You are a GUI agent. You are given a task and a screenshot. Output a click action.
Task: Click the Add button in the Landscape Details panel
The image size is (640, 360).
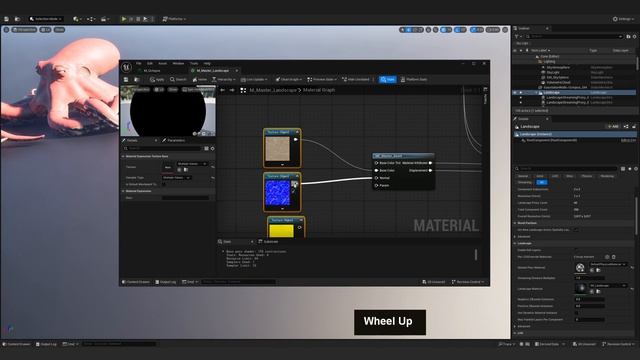pos(613,127)
